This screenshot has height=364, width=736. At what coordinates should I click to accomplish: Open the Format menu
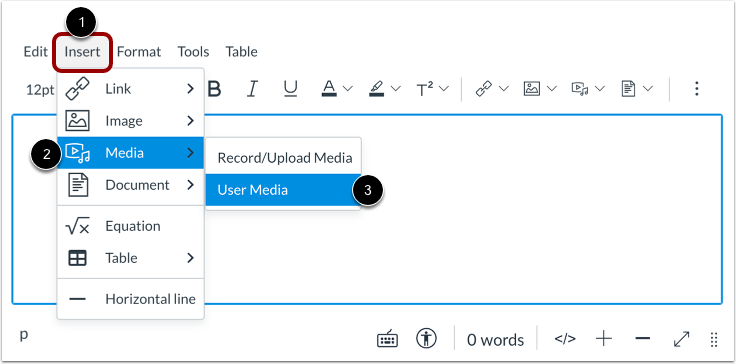tap(138, 52)
